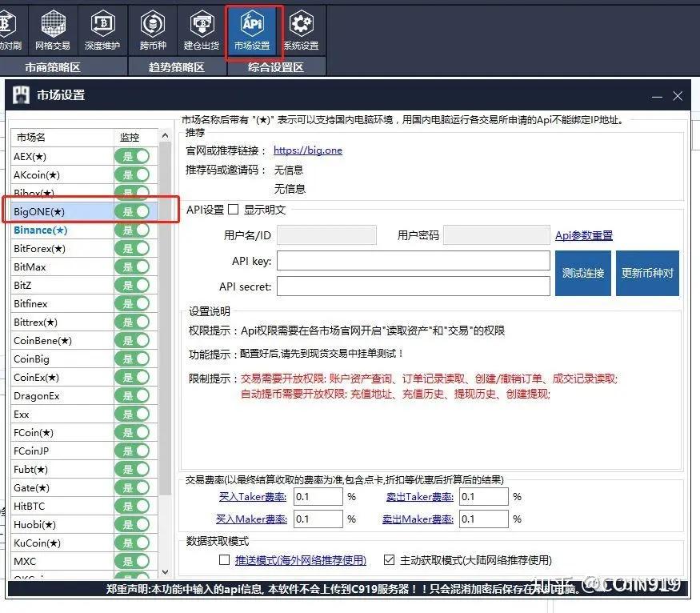This screenshot has height=613, width=700.
Task: Select the CoinBene(★) market row
Action: coord(85,340)
